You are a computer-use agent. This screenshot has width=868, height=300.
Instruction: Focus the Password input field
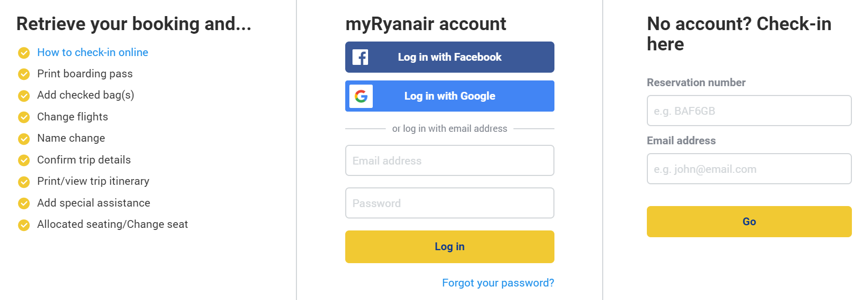[x=450, y=203]
